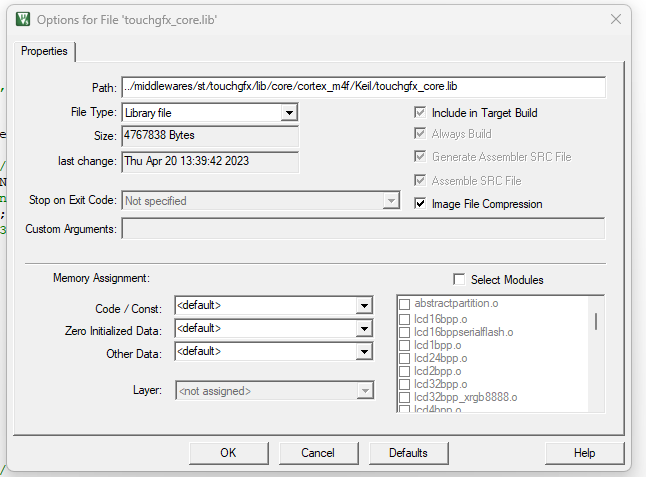Click the Custom Arguments label
This screenshot has width=646, height=477.
(71, 229)
